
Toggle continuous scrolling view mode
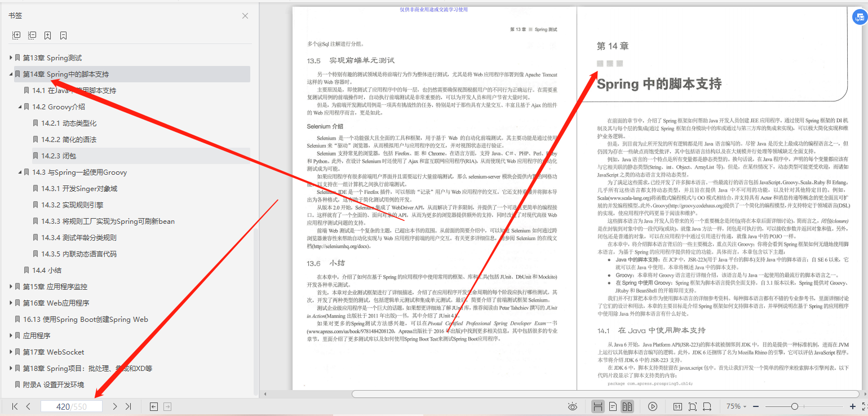[x=599, y=406]
